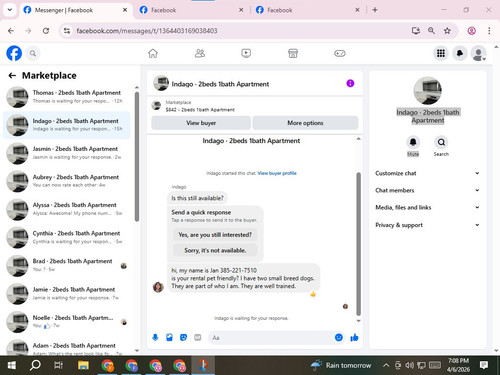The width and height of the screenshot is (500, 375).
Task: View site information icon in address bar
Action: 67,31
